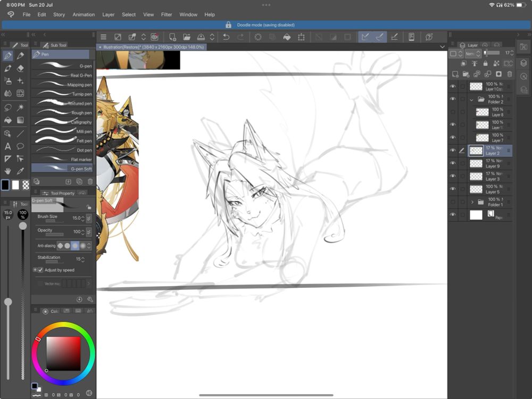Expand the canvas tab list chevron
The width and height of the screenshot is (532, 399).
442,47
